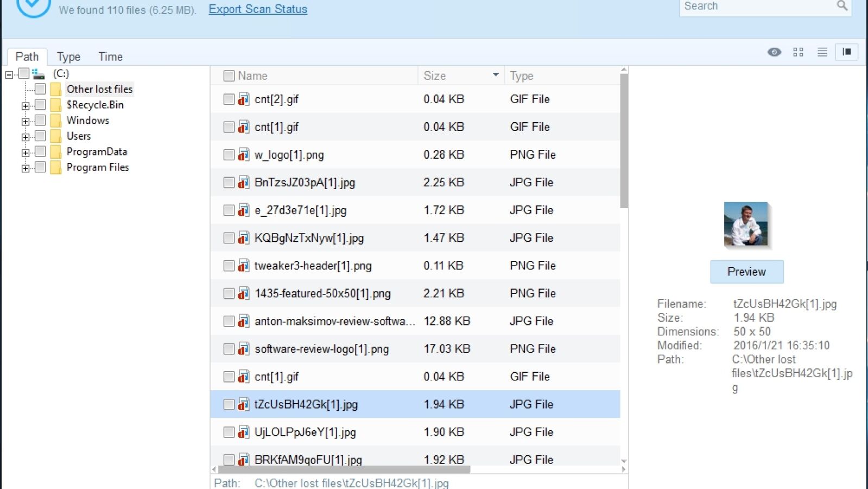Image resolution: width=868 pixels, height=489 pixels.
Task: Tick the select-all checkbox beside Name
Action: click(x=229, y=76)
